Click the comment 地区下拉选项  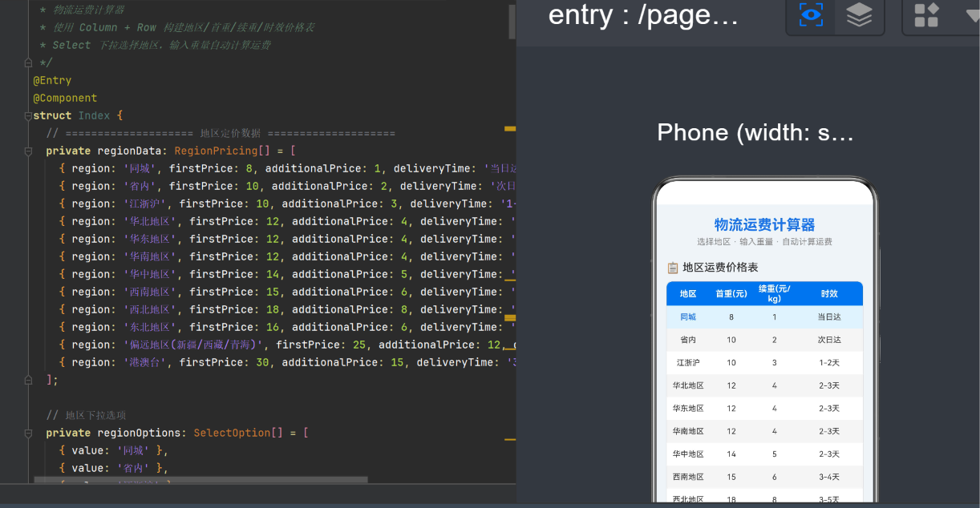[x=86, y=416]
